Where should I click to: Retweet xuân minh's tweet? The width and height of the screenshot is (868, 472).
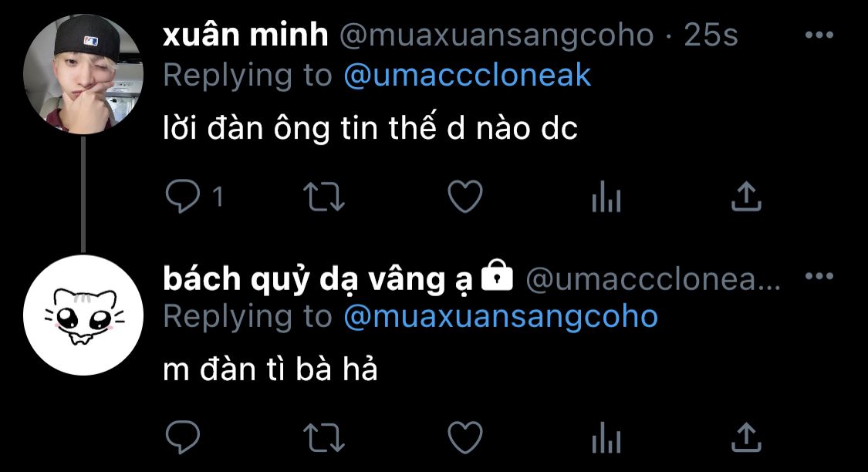[x=324, y=197]
